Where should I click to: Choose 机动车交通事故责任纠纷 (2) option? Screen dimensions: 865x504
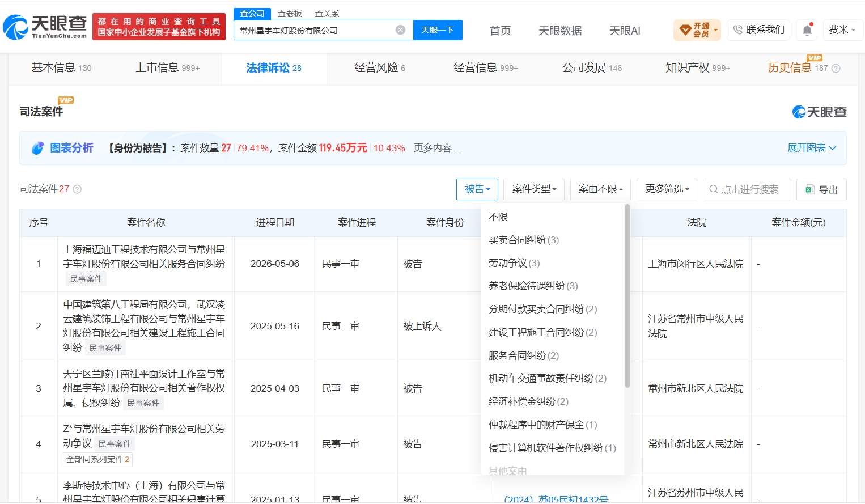pos(548,378)
